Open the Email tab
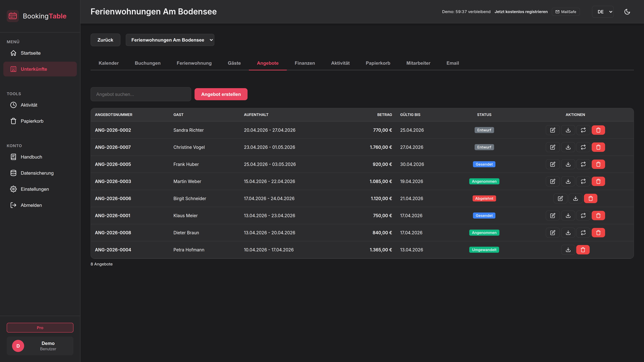The width and height of the screenshot is (644, 362). [453, 63]
